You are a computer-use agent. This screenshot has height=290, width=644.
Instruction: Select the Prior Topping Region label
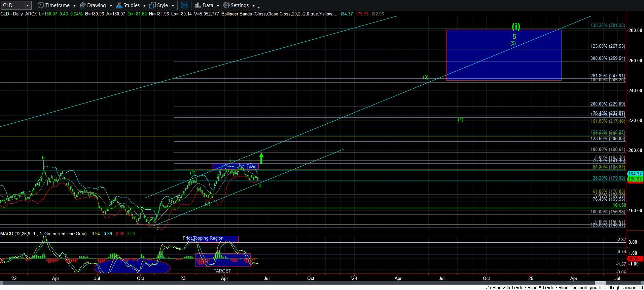tap(203, 238)
